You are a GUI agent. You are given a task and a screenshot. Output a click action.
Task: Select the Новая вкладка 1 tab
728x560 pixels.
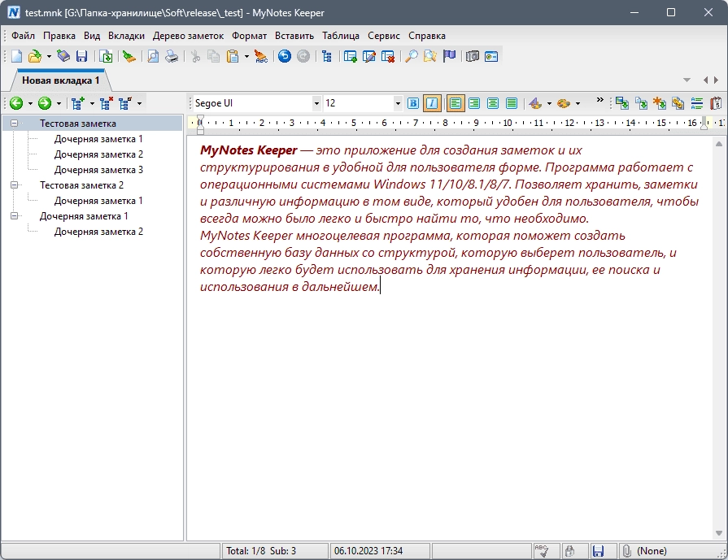pos(61,80)
